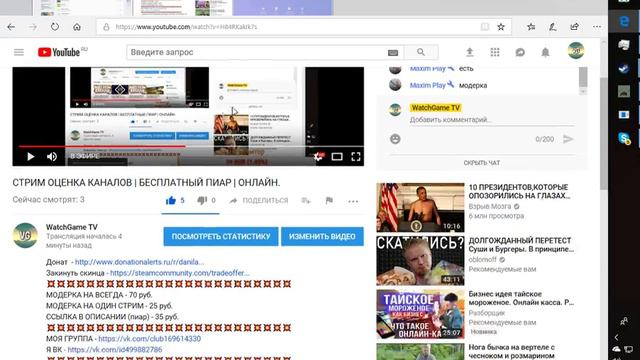The width and height of the screenshot is (640, 360).
Task: Open the browser more options menu
Action: [x=597, y=27]
